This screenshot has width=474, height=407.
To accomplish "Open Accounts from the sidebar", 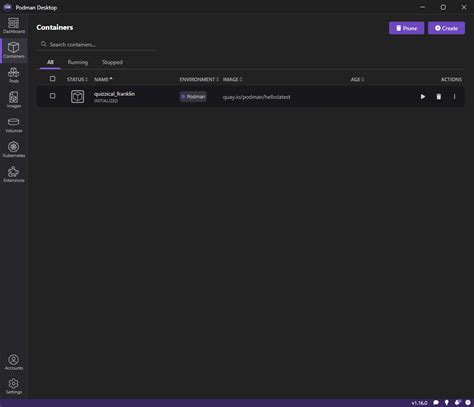I will click(x=14, y=362).
